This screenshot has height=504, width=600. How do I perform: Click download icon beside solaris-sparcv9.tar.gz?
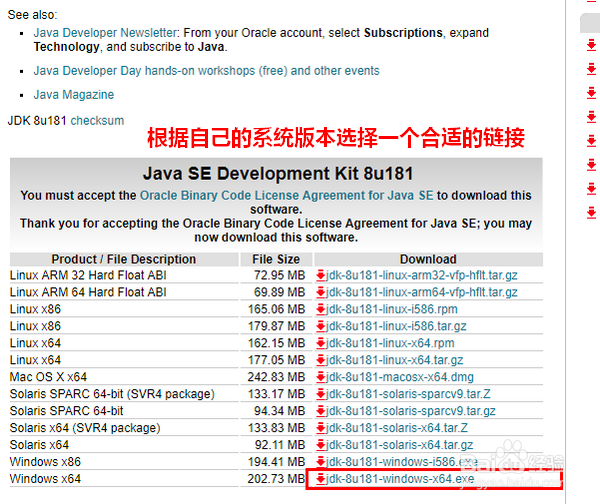click(x=320, y=411)
